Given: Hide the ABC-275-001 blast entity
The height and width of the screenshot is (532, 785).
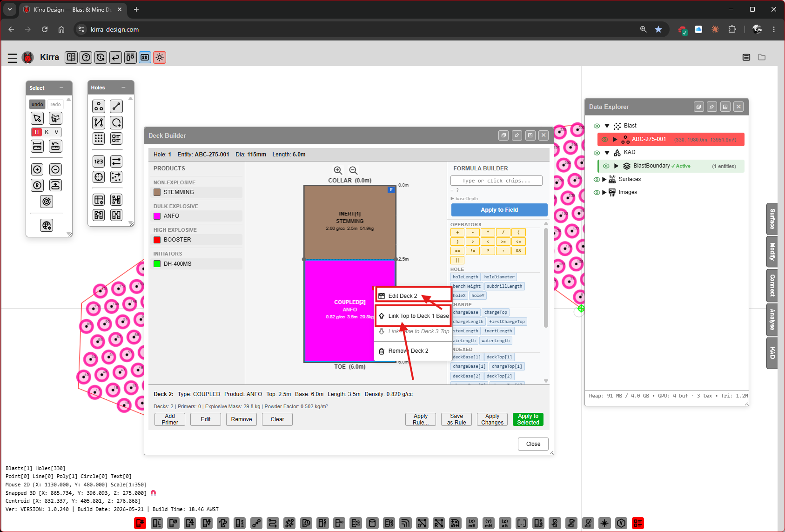Looking at the screenshot, I should coord(605,139).
